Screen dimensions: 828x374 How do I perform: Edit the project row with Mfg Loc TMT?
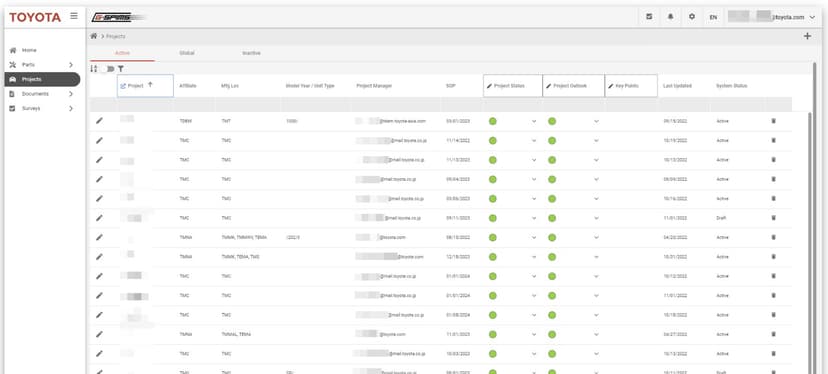(x=99, y=121)
